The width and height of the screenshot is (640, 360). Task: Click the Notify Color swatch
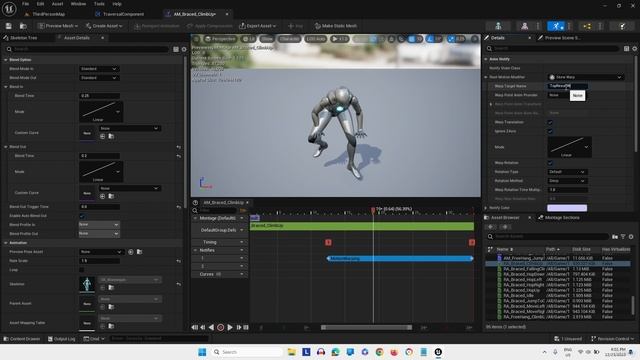coord(567,208)
